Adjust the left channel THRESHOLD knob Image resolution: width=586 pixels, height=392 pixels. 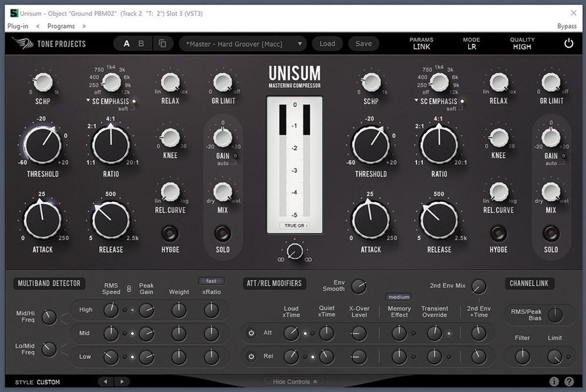point(42,145)
